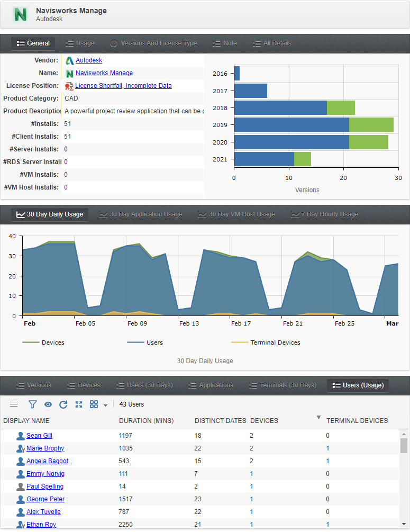Screen dimensions: 410x532
Task: Select the General tab
Action: (x=33, y=43)
